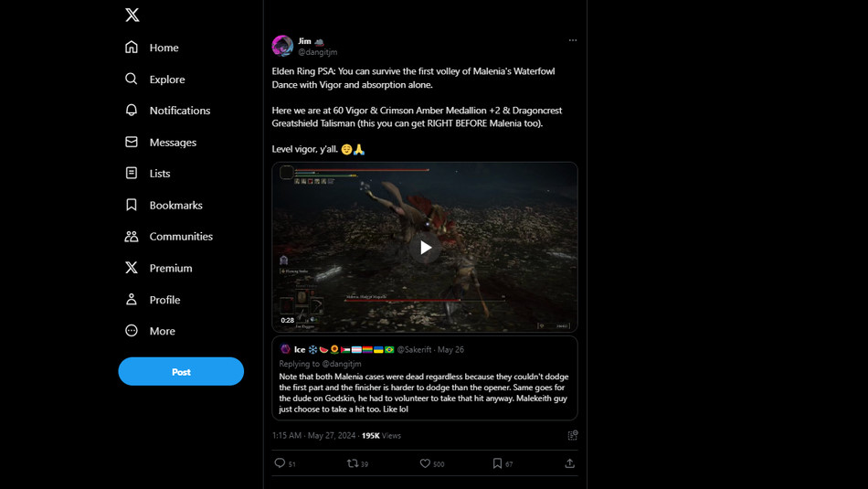Screen dimensions: 868x489
Task: Open tweet options three-dot menu
Action: [x=573, y=40]
